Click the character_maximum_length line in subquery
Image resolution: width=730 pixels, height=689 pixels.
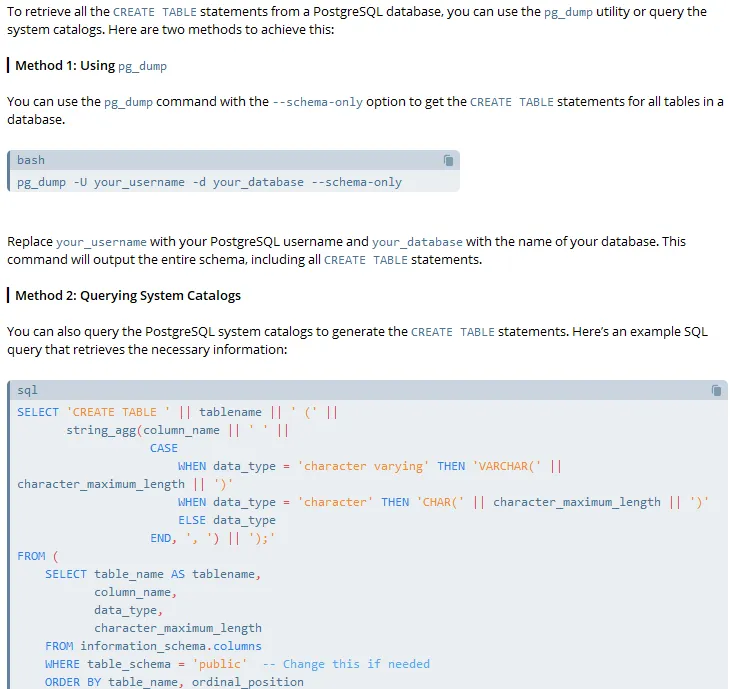click(178, 628)
